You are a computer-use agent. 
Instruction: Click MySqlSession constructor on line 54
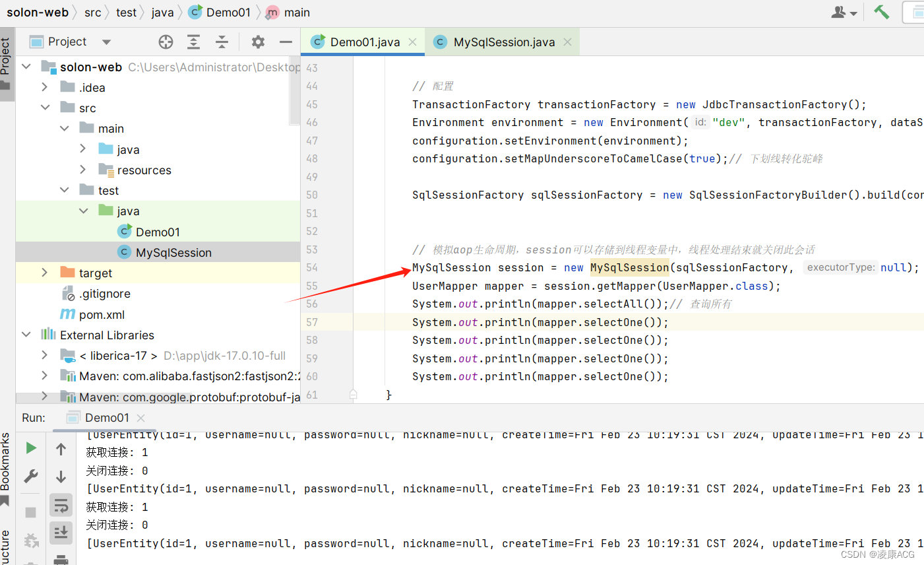[630, 267]
